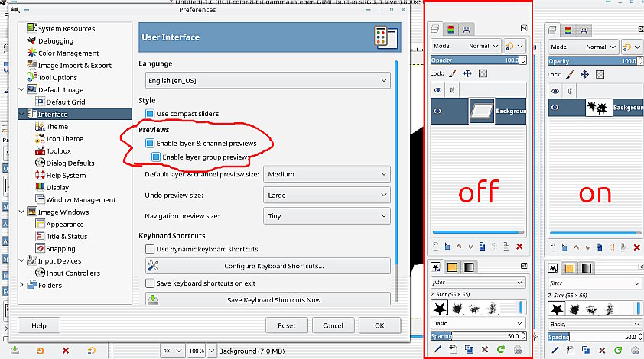Open Navigation preview size dropdown showing Tiny
This screenshot has width=644, height=359.
point(327,216)
